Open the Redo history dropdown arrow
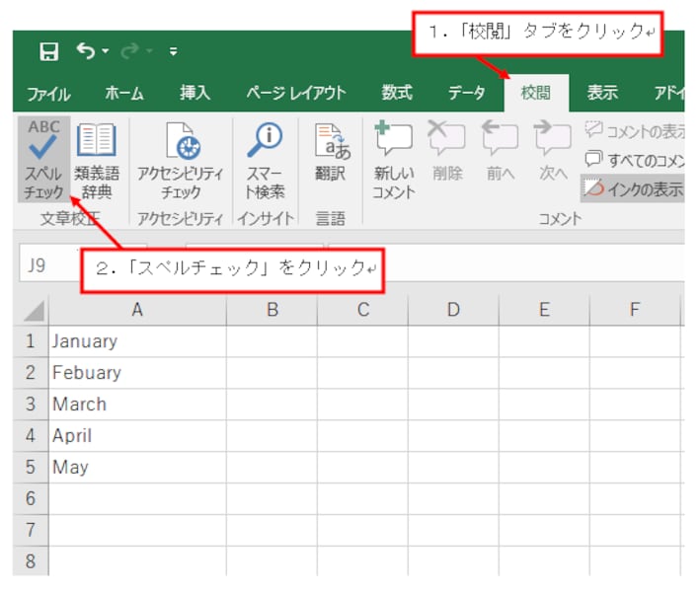 (x=149, y=51)
